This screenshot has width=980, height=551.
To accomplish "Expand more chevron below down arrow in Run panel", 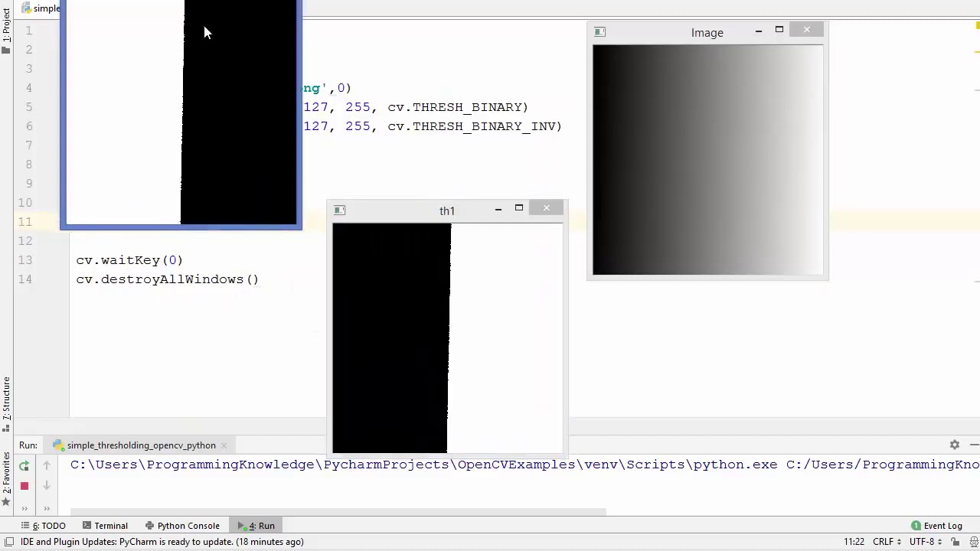I will pos(47,507).
